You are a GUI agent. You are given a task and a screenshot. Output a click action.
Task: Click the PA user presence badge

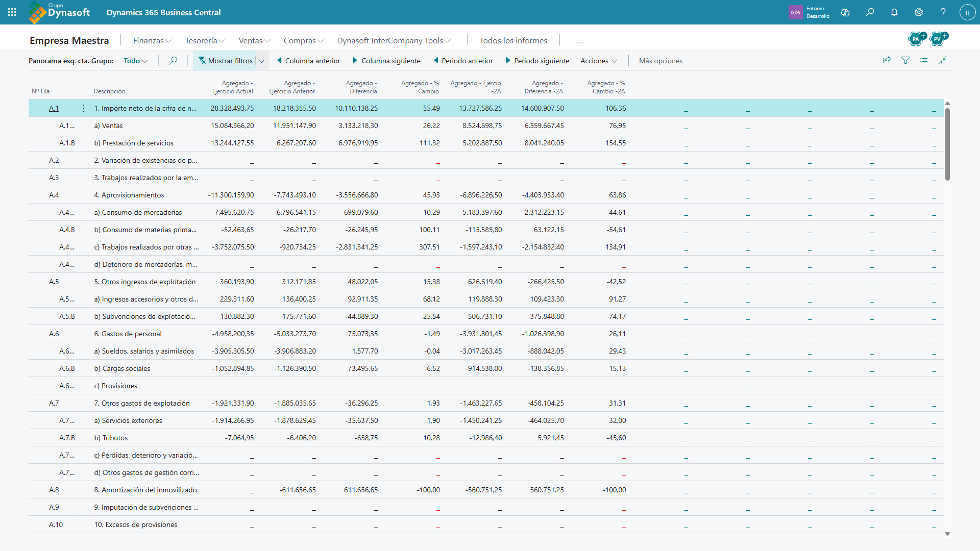click(917, 38)
